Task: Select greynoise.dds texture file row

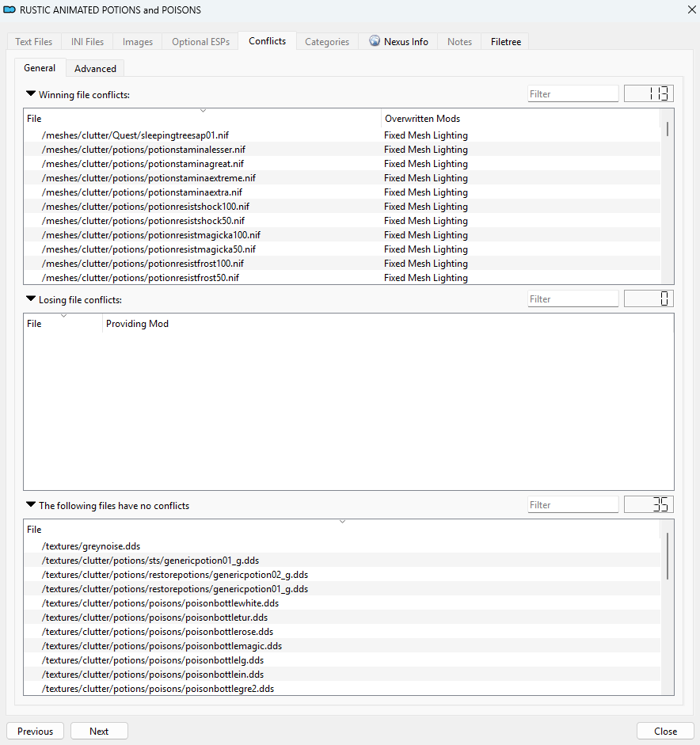Action: click(91, 546)
